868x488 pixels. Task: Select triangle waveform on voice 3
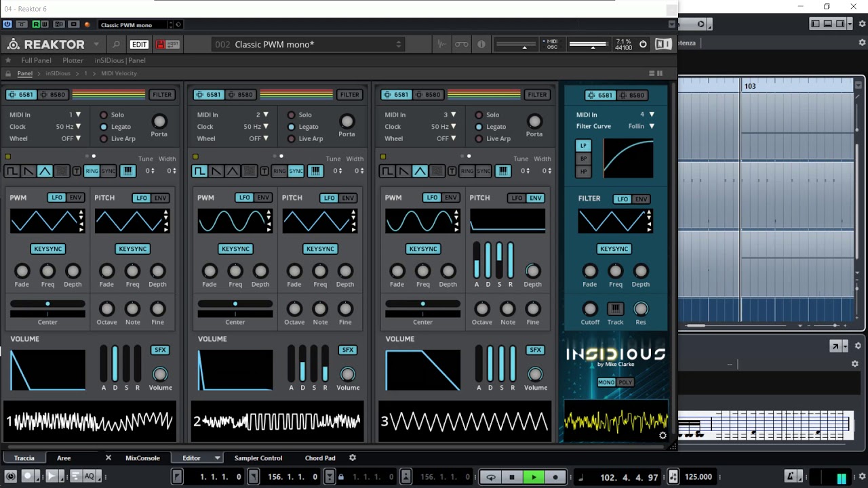coord(420,171)
